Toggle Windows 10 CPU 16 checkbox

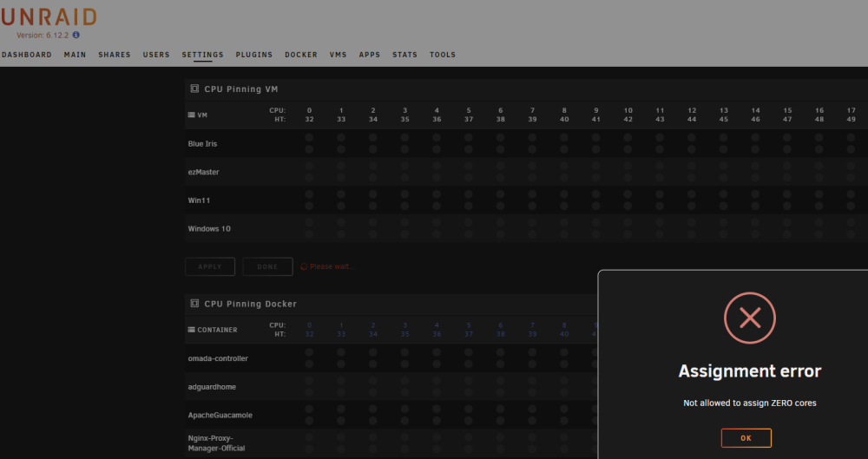pyautogui.click(x=819, y=222)
